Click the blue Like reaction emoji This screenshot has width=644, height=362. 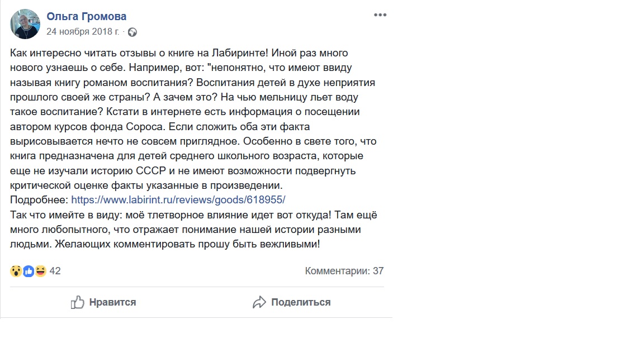[x=28, y=271]
